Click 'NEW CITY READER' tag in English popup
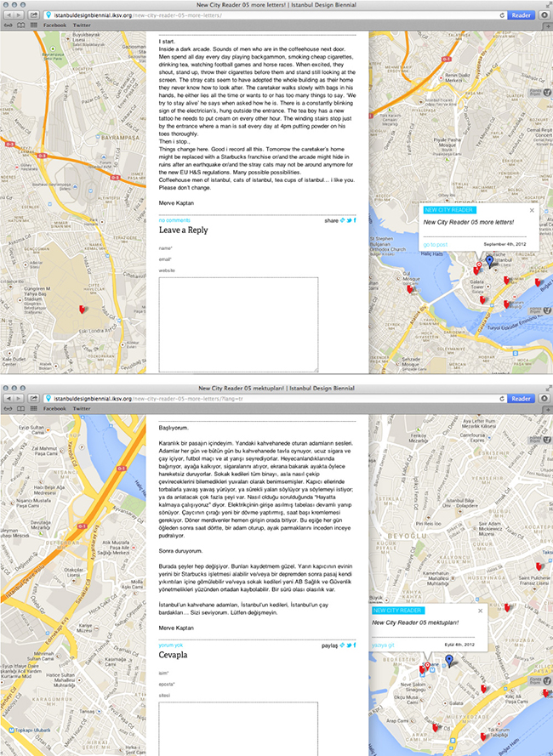Screen dimensions: 553x756 [449, 210]
